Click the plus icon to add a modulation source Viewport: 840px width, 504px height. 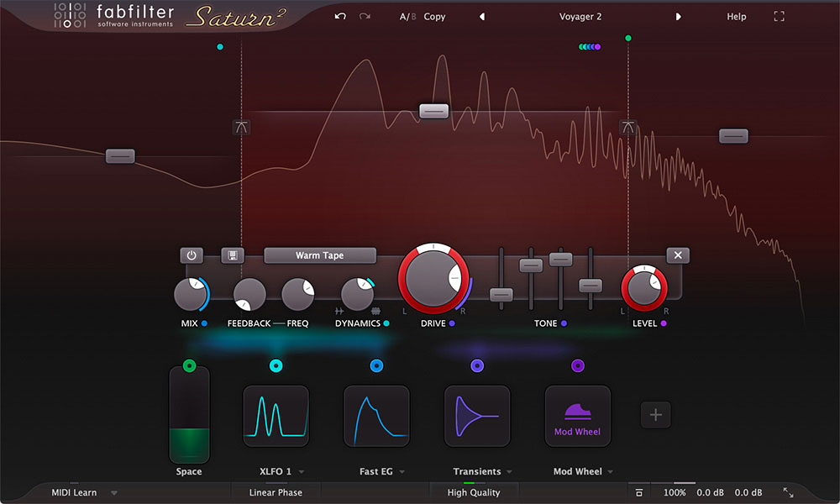click(x=655, y=414)
